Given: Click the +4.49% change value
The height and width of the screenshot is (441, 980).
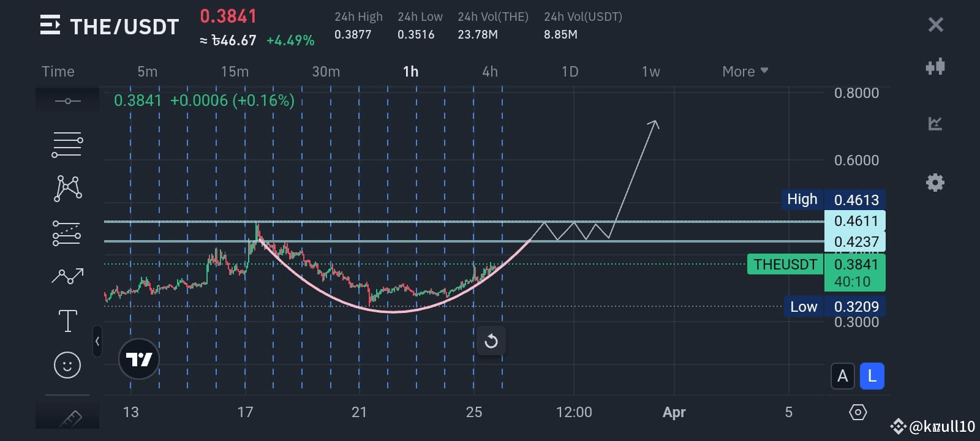Looking at the screenshot, I should pos(290,40).
